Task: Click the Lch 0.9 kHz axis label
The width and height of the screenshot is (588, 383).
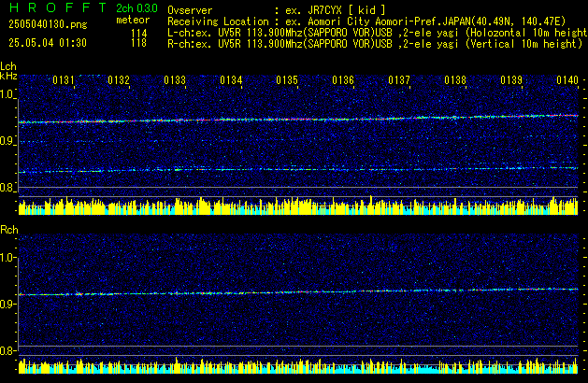Action: (x=7, y=141)
